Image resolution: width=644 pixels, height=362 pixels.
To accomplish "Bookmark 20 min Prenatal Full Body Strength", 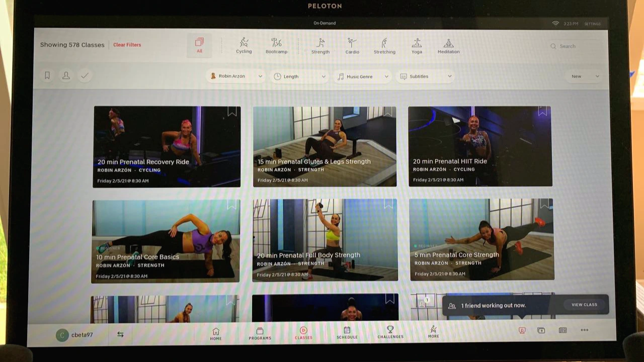I will [388, 204].
